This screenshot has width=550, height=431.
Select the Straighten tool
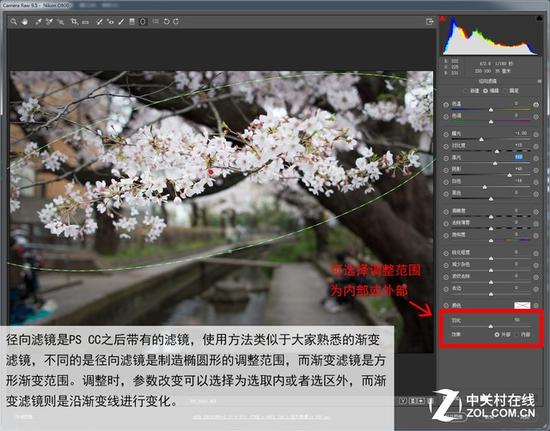[85, 22]
